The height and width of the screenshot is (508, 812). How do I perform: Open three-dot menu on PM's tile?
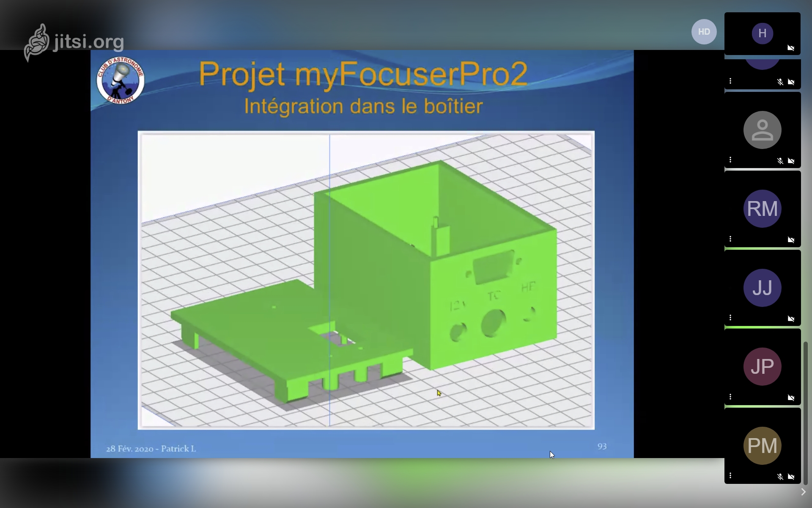730,475
